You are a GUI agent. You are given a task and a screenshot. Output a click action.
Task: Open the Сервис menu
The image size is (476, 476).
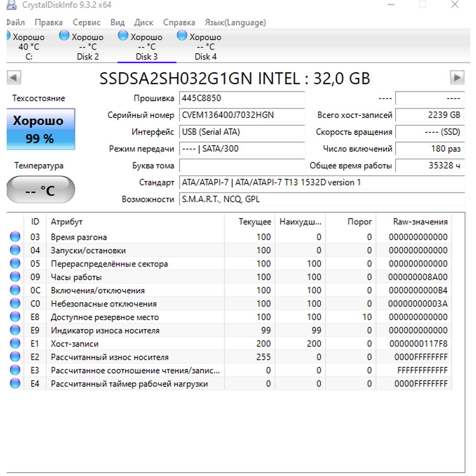click(87, 22)
